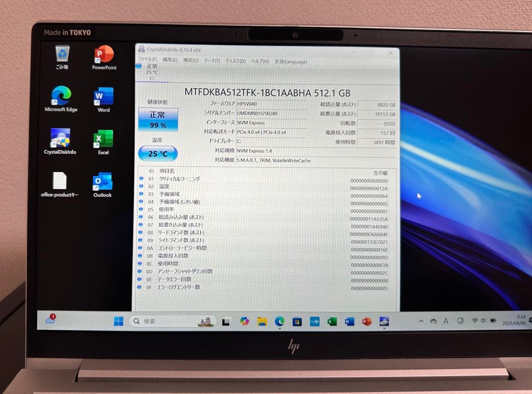
Task: Click status dot for クリティカルワーニング row
Action: (x=141, y=178)
